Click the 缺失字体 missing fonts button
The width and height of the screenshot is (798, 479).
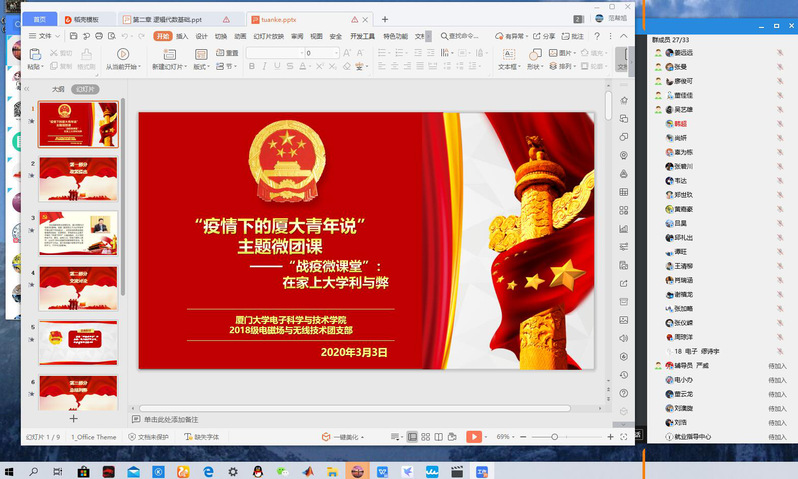pos(203,437)
